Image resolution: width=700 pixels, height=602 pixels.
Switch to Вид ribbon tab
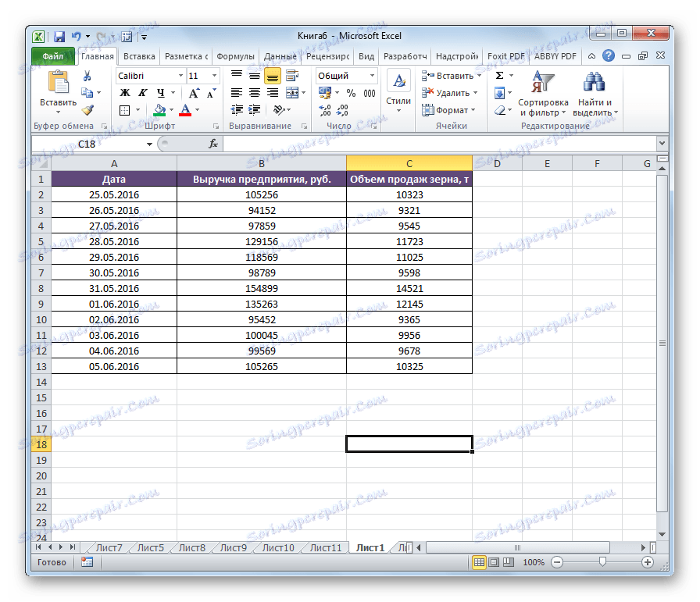pyautogui.click(x=366, y=56)
